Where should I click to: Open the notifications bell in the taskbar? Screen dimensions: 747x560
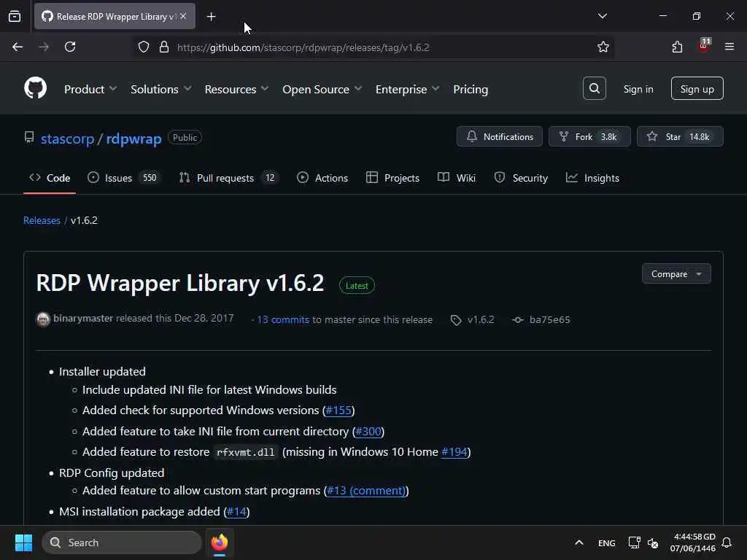click(727, 542)
